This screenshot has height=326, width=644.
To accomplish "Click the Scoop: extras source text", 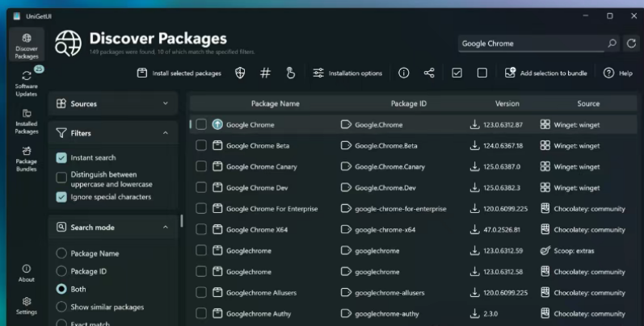I will (x=574, y=250).
